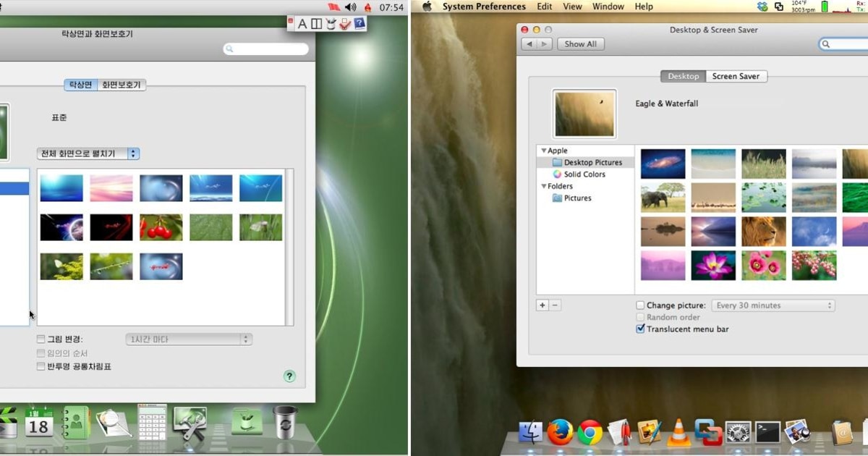Image resolution: width=868 pixels, height=456 pixels.
Task: Select the lion wallpaper thumbnail
Action: [764, 232]
